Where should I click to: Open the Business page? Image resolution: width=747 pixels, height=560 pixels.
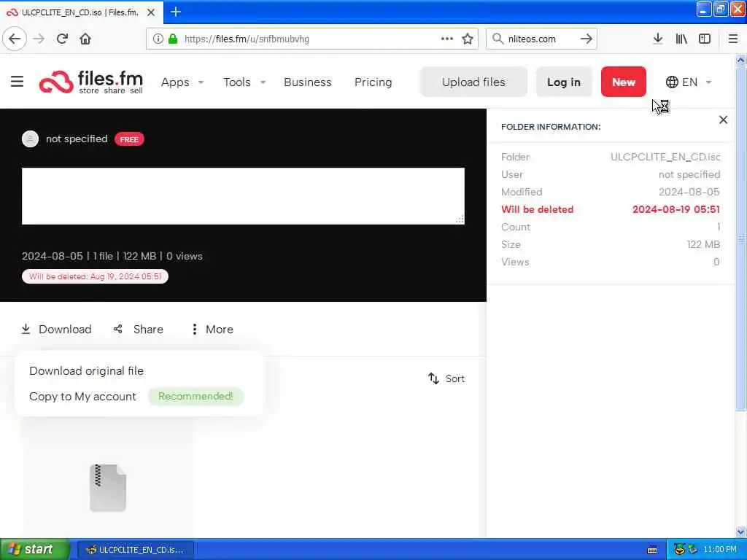(x=307, y=82)
